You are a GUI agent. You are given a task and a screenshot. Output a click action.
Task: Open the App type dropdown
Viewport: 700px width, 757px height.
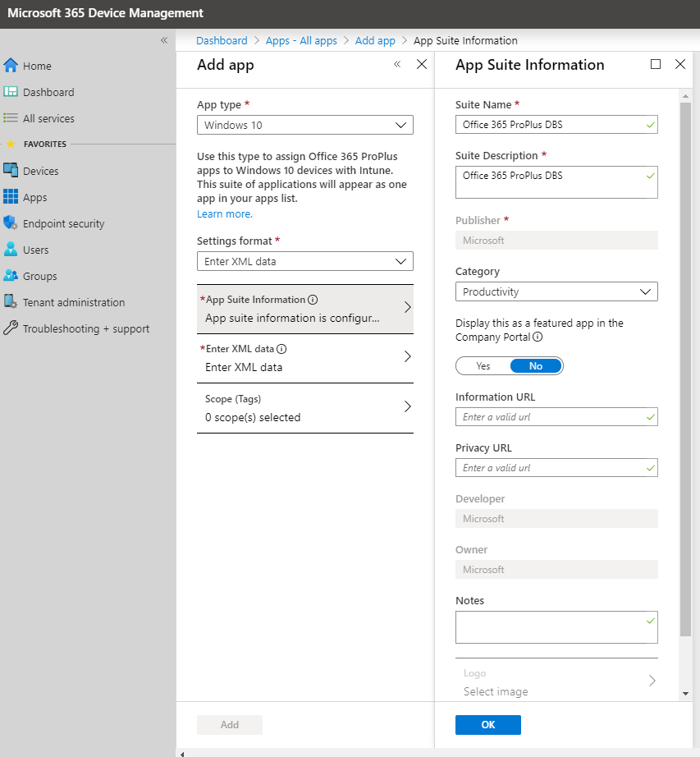coord(304,126)
